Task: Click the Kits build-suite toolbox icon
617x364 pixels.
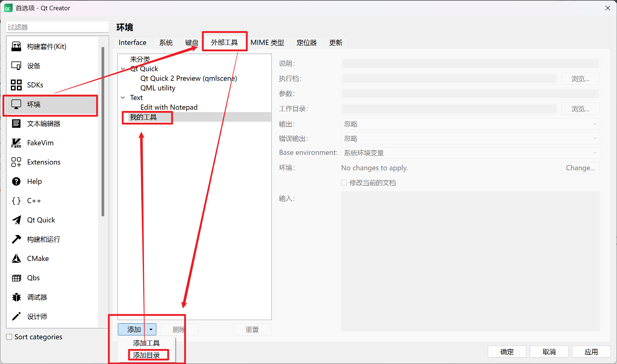Action: pos(16,46)
